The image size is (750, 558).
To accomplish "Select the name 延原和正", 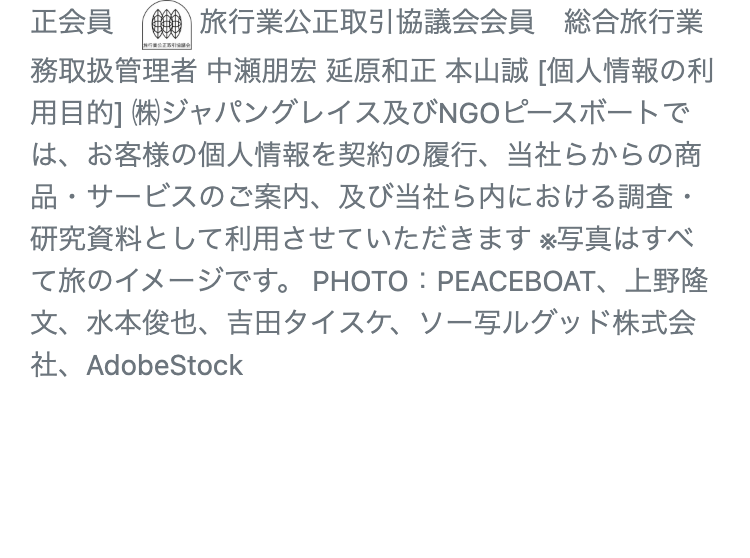I will 381,70.
